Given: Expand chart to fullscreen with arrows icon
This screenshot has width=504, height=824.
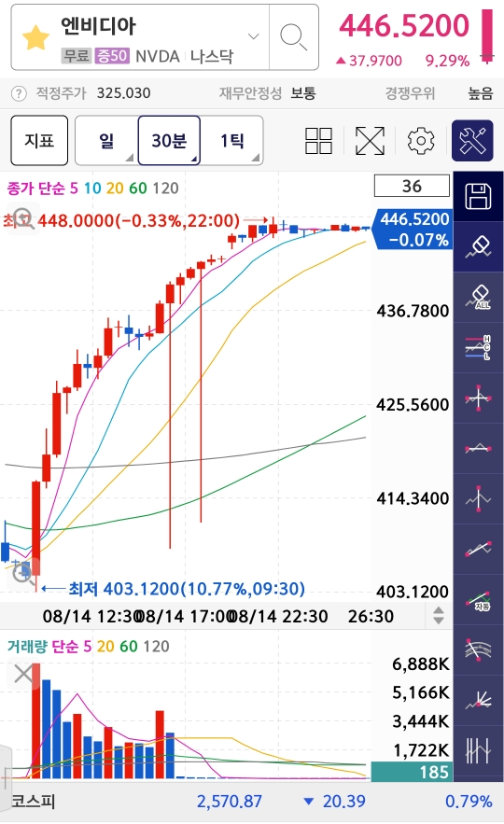Looking at the screenshot, I should (x=370, y=141).
